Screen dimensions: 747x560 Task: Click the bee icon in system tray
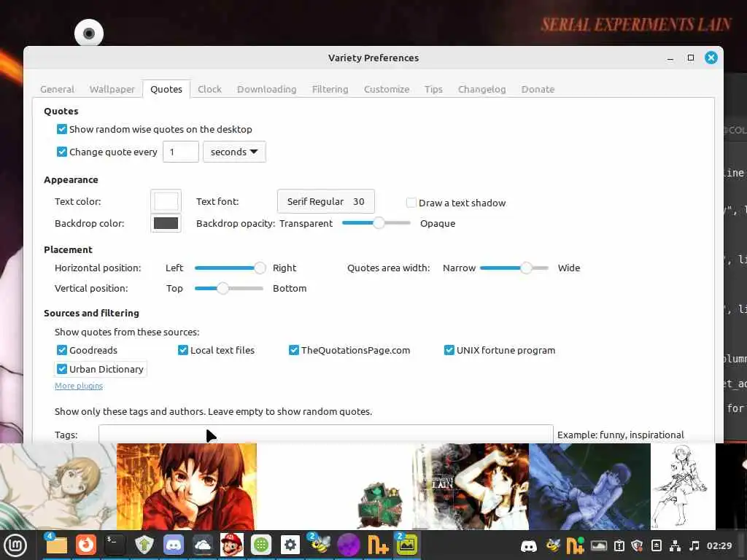click(x=553, y=545)
